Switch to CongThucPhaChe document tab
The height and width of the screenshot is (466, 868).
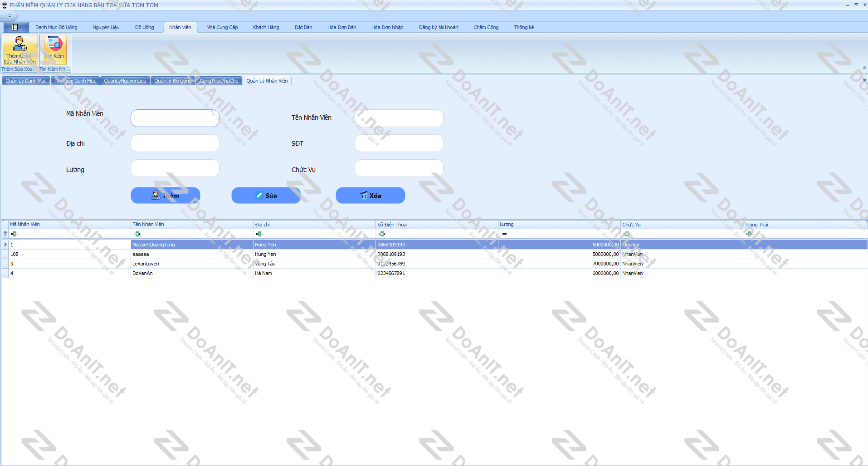(219, 81)
